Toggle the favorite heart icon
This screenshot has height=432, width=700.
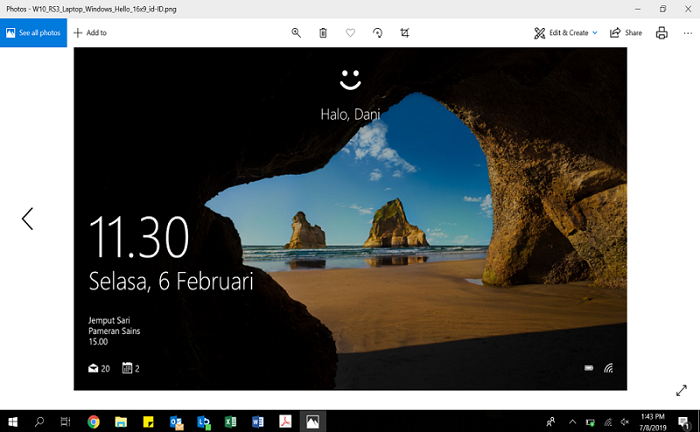tap(350, 33)
